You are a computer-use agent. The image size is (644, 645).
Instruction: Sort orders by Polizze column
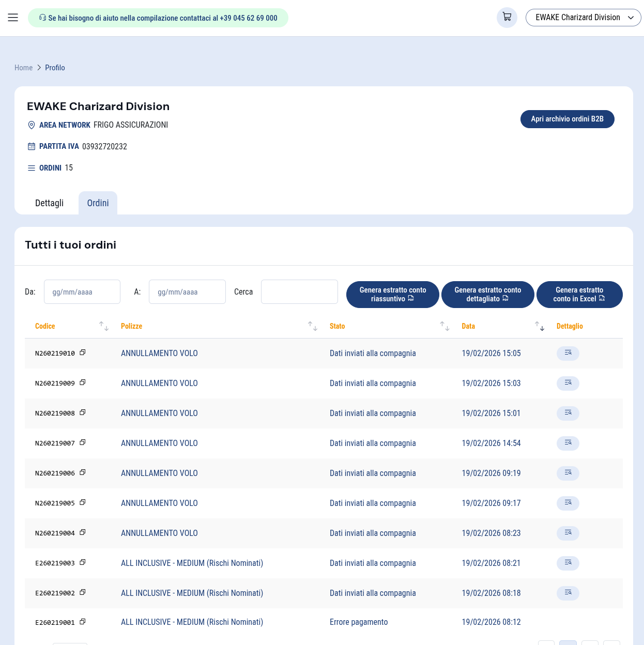[313, 326]
